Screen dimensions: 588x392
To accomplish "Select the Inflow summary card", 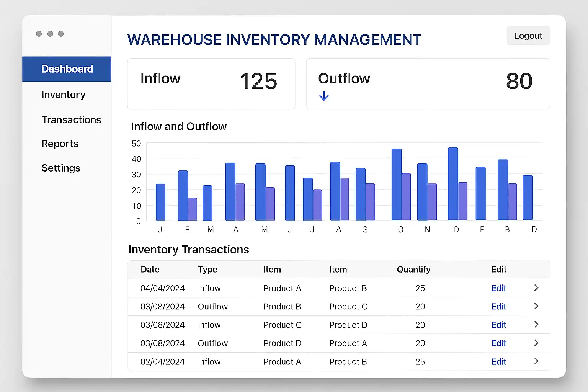I will [211, 83].
